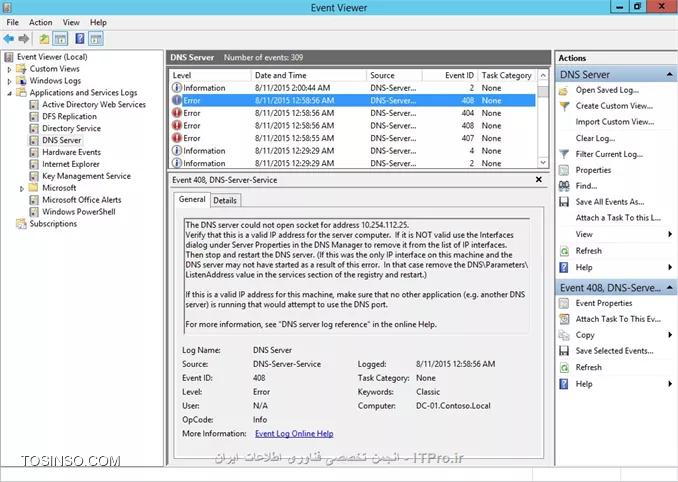The width and height of the screenshot is (678, 482).
Task: Close the event preview pane with the X
Action: coord(539,179)
